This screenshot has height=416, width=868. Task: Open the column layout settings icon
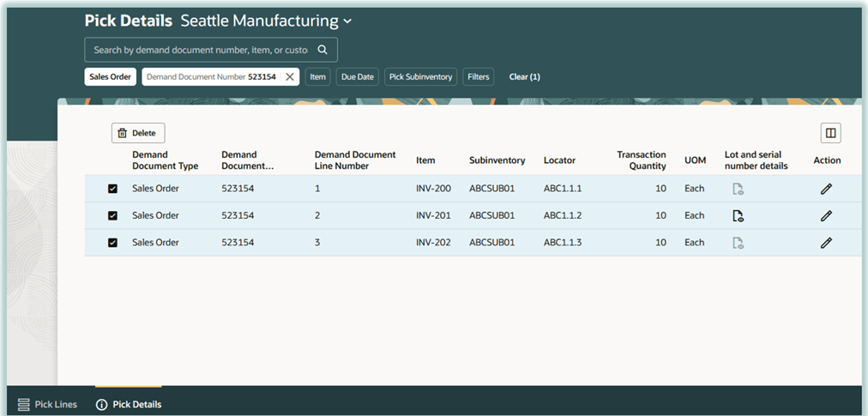pyautogui.click(x=829, y=133)
